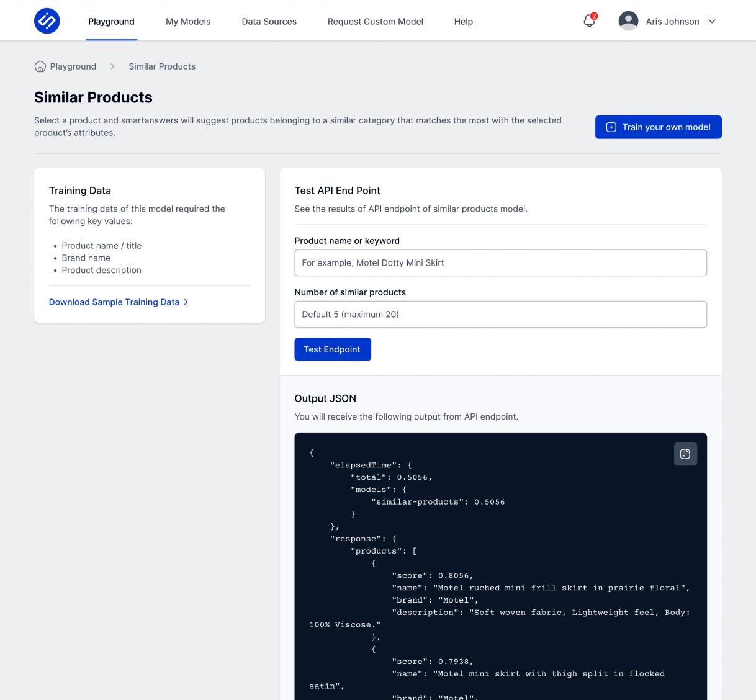
Task: Focus the Product name or keyword field
Action: pyautogui.click(x=500, y=262)
